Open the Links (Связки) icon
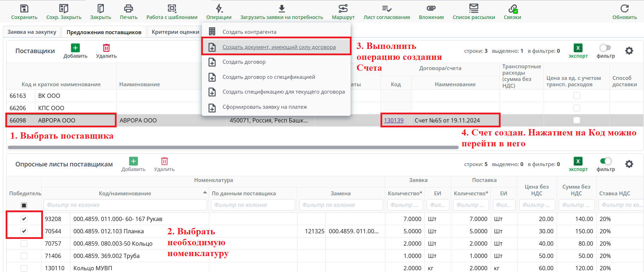 (512, 9)
